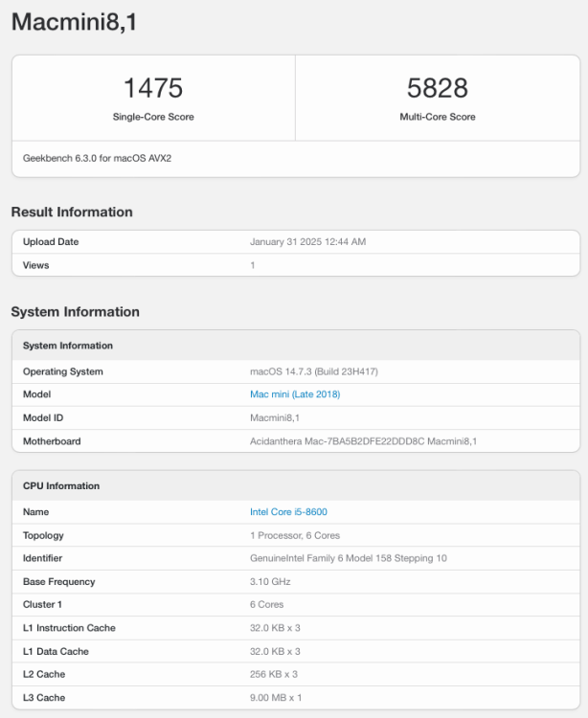Click the January 31 2025 12:44 AM value
588x718 pixels.
[x=307, y=242]
